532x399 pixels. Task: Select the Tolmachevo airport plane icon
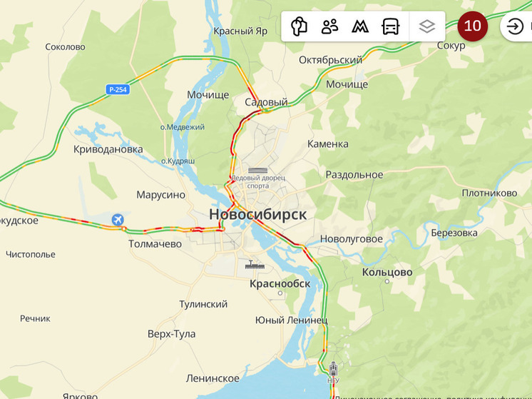click(118, 219)
